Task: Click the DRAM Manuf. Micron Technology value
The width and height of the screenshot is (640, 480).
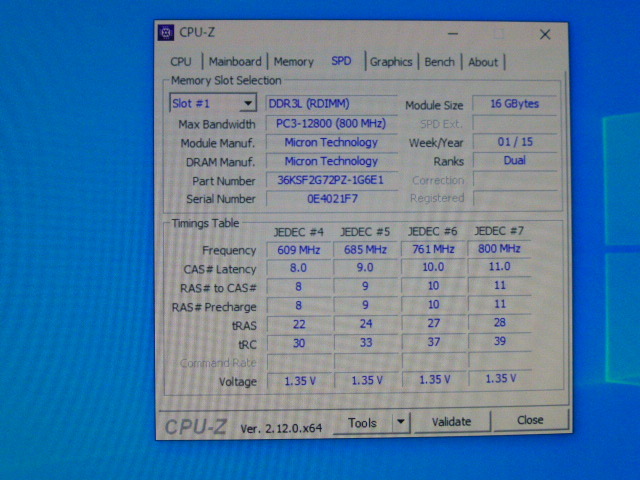Action: (331, 161)
